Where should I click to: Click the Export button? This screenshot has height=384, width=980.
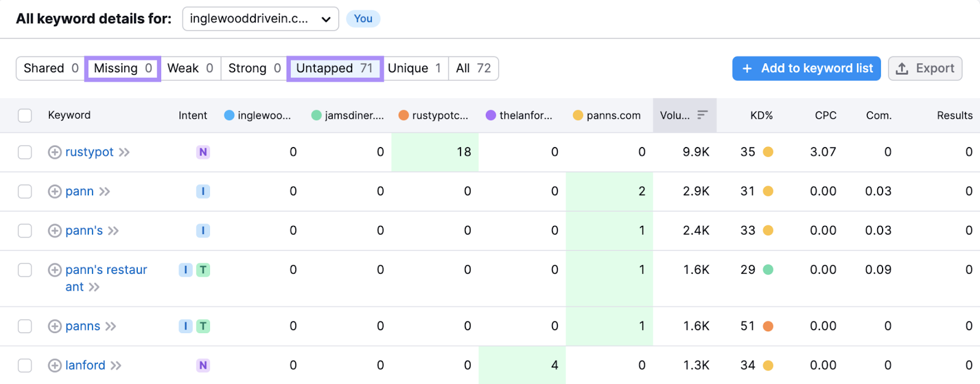(x=925, y=69)
